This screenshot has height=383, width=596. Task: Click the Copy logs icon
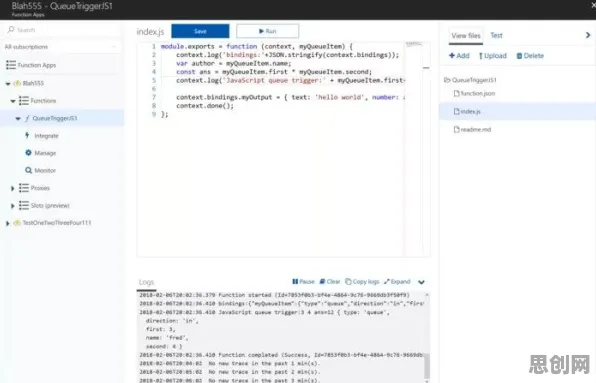[x=348, y=282]
